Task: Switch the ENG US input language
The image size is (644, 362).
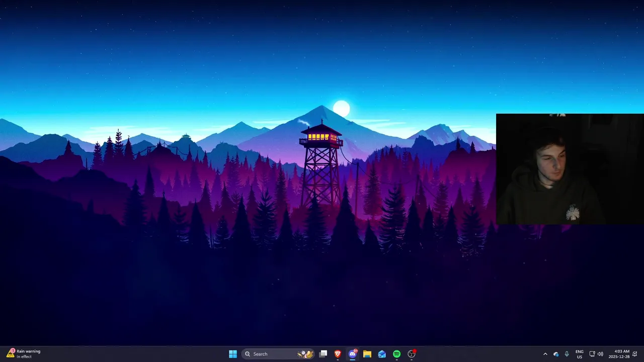Action: (580, 354)
